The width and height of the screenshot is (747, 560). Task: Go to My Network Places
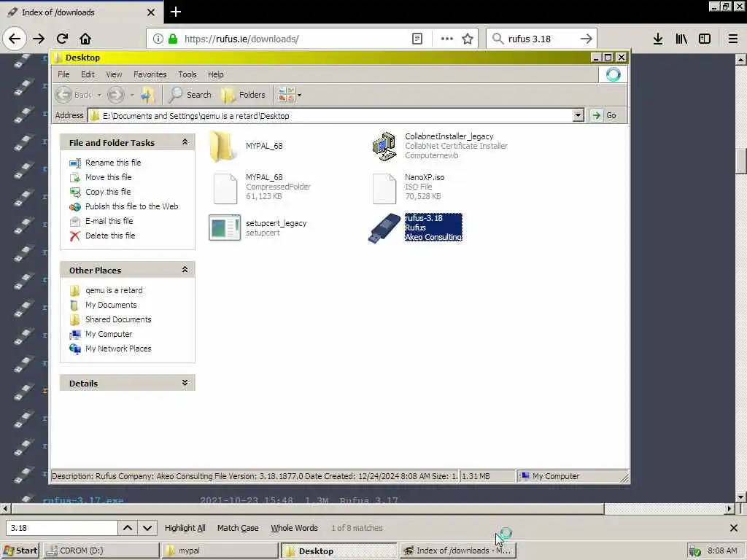118,349
